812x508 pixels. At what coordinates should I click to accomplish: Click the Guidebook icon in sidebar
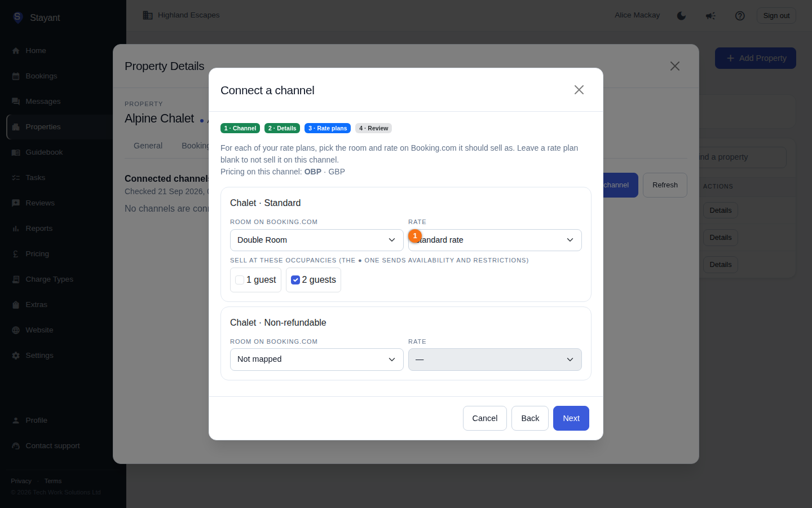(x=16, y=152)
